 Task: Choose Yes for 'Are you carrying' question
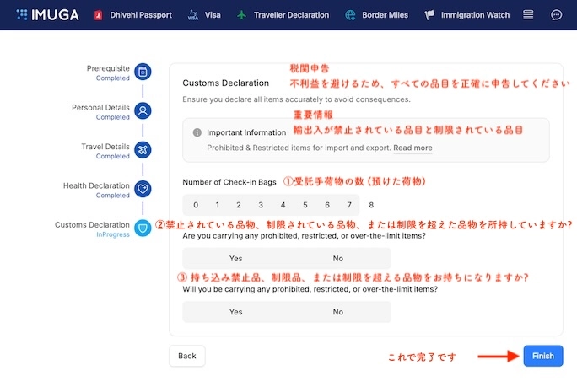(x=235, y=258)
